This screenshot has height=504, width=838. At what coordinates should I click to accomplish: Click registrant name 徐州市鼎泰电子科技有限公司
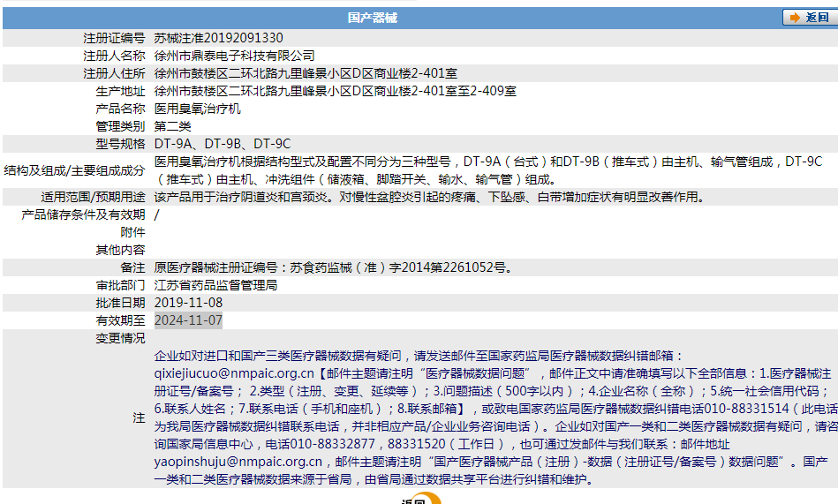point(234,56)
